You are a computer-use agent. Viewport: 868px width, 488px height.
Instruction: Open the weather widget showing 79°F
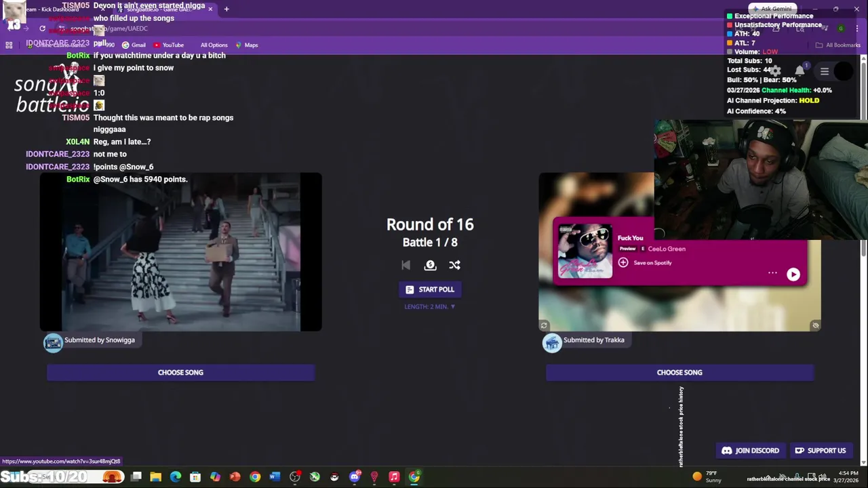pos(707,476)
